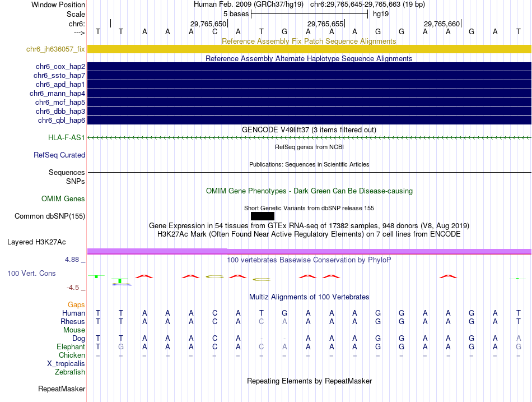
Task: Select the X_tropicalis species row label
Action: click(x=66, y=364)
